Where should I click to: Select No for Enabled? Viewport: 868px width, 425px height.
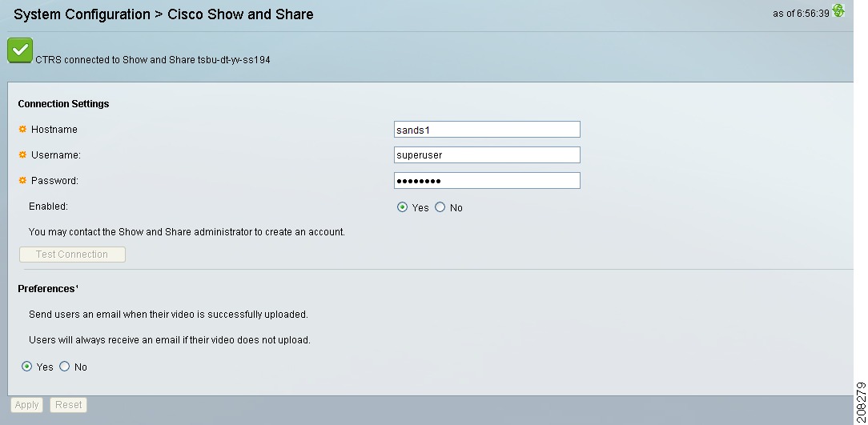(440, 207)
